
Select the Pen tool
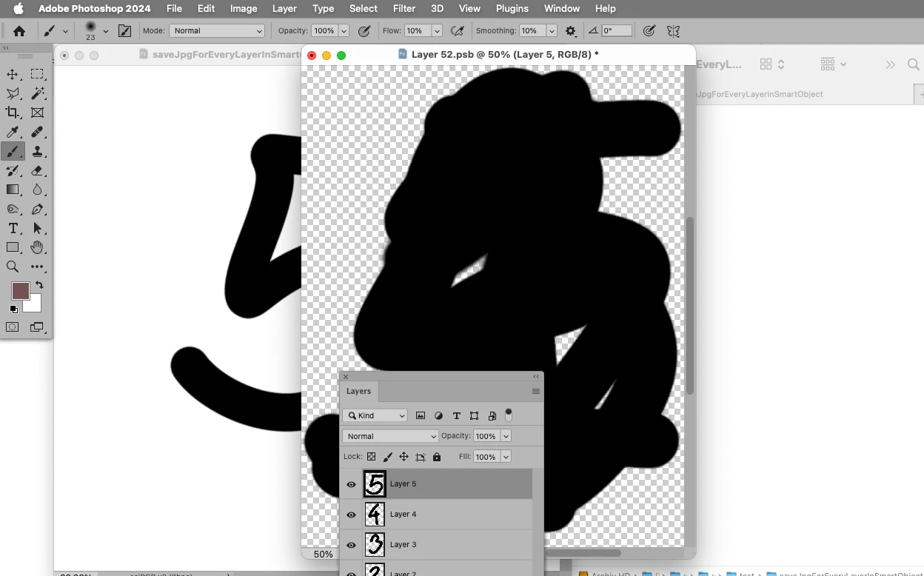(37, 209)
